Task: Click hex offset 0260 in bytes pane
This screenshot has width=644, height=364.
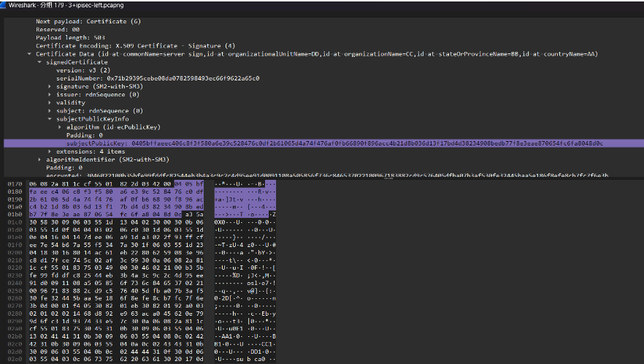Action: click(x=15, y=298)
